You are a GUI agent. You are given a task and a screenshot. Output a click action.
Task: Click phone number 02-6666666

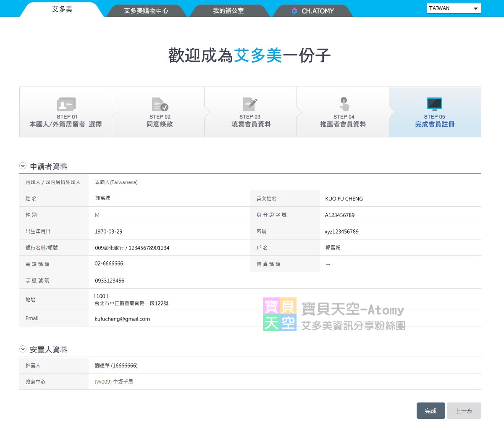tap(109, 263)
